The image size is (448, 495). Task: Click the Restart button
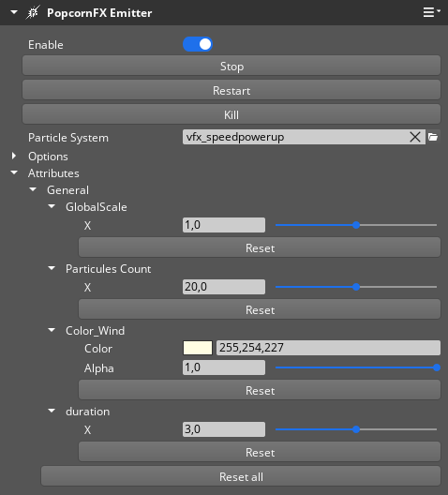[231, 90]
